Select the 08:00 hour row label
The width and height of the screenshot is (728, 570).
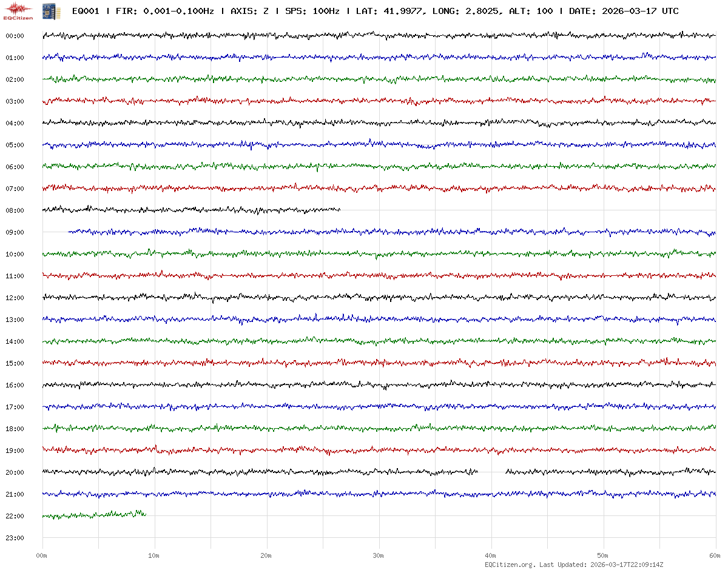pos(15,210)
